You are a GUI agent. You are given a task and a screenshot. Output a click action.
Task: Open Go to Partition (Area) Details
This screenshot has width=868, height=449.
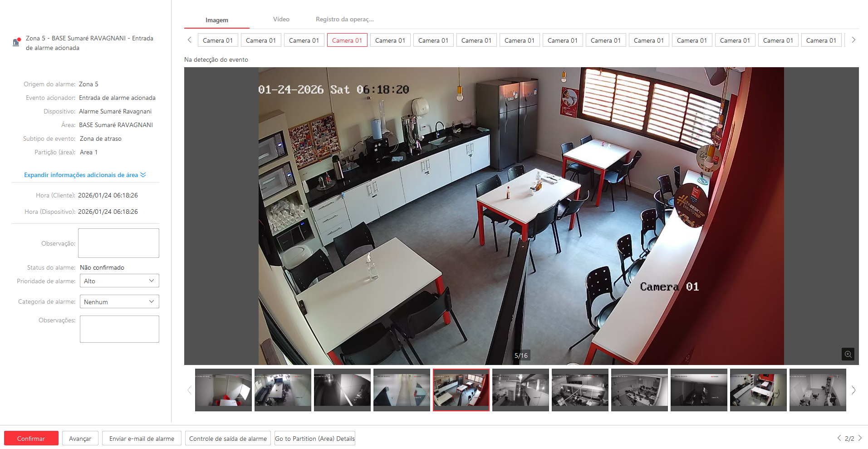pos(314,439)
